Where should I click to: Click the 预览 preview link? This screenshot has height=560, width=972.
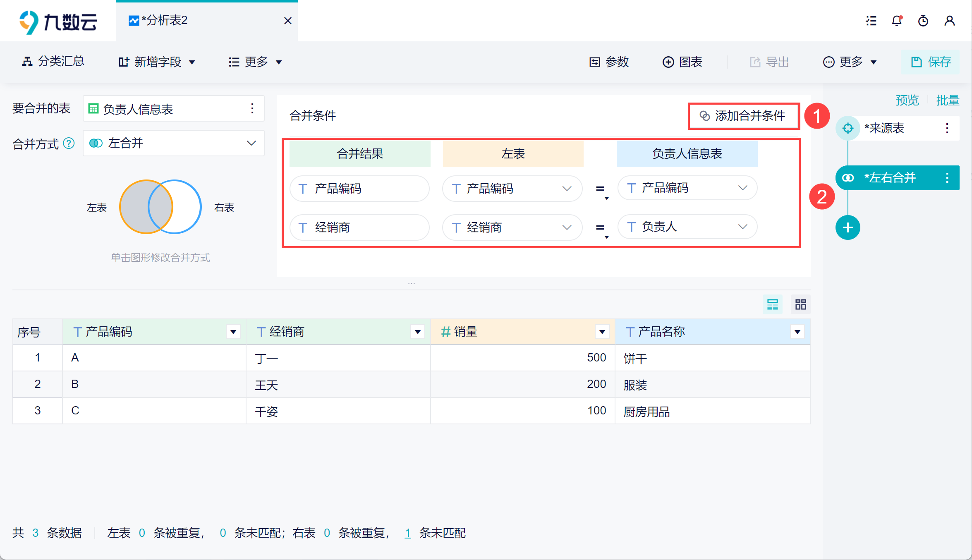point(907,100)
